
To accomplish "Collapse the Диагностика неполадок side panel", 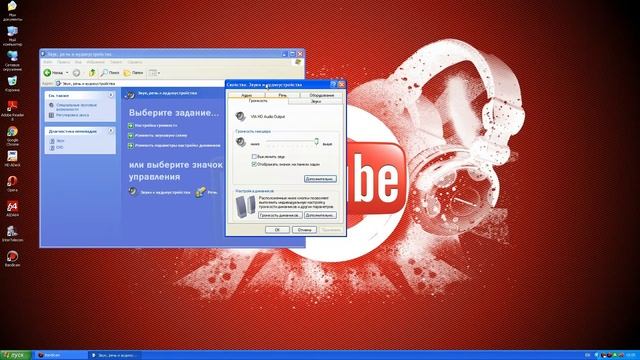I will click(111, 131).
